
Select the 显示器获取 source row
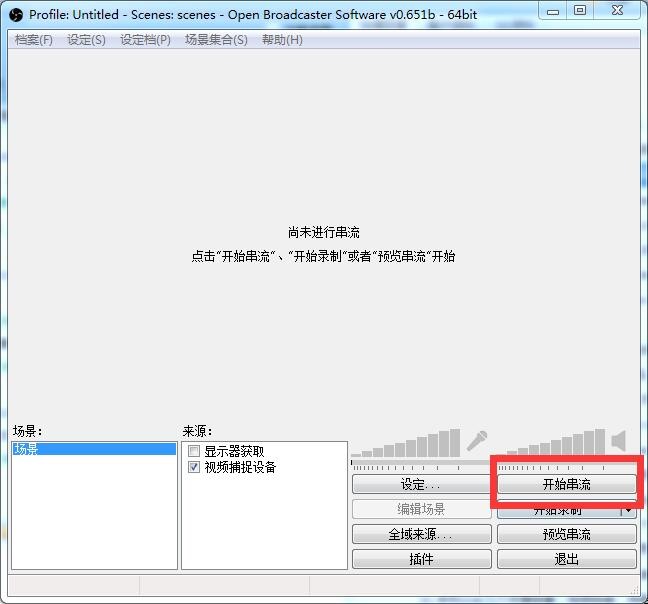(264, 451)
